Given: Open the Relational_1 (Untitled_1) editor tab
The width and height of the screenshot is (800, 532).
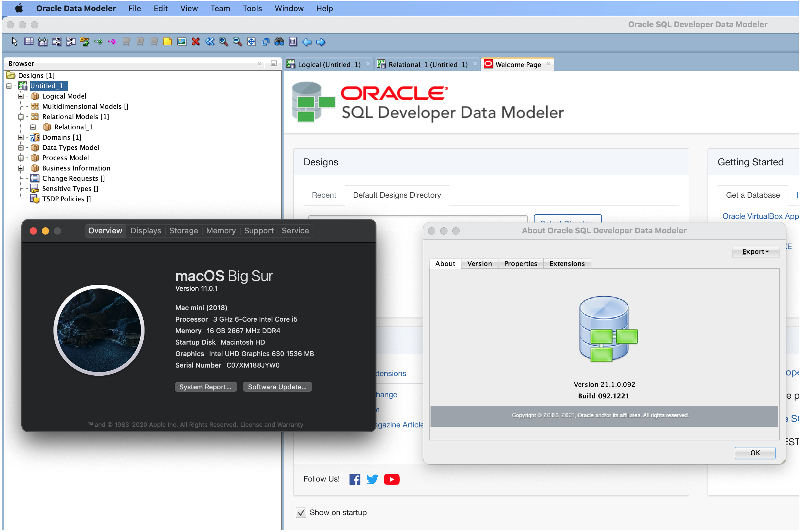Looking at the screenshot, I should click(428, 64).
